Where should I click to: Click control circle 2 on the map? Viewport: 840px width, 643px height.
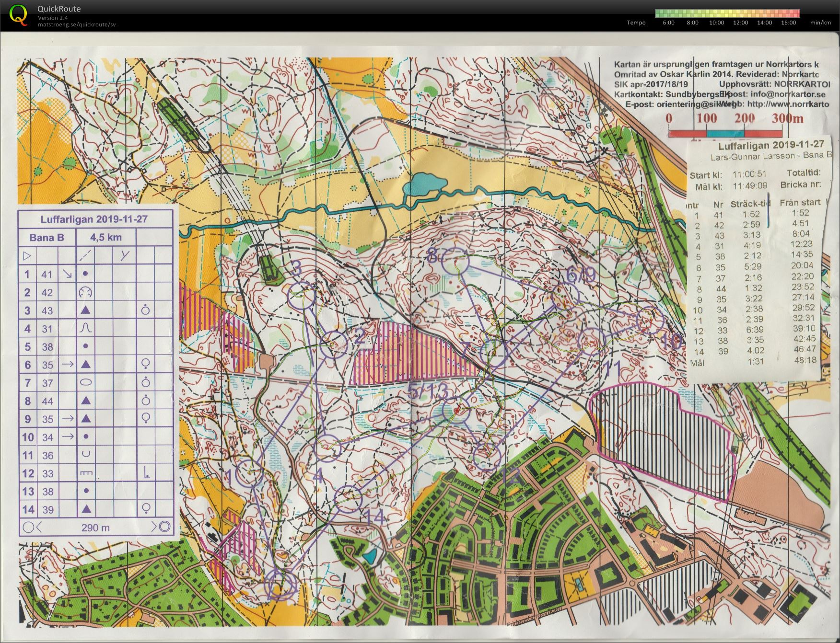333,345
